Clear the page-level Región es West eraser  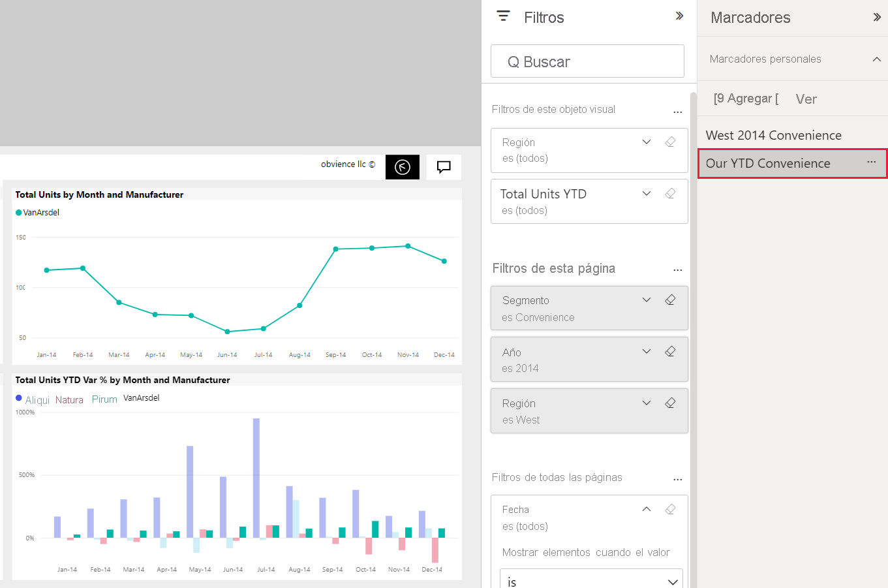click(x=670, y=403)
